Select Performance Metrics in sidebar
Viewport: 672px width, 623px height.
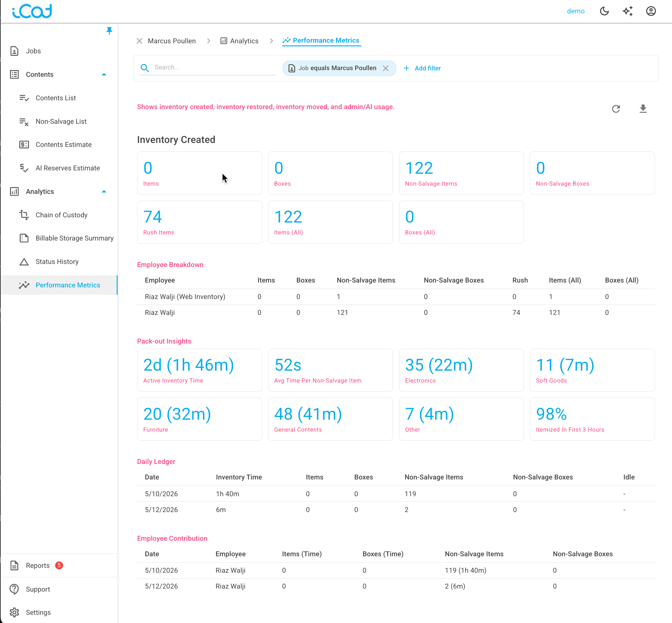(x=68, y=285)
